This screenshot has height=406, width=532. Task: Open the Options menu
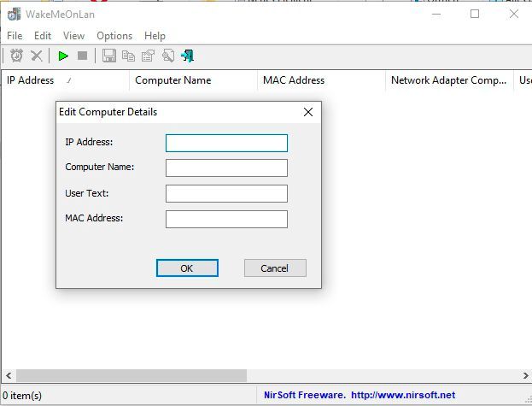(x=114, y=36)
